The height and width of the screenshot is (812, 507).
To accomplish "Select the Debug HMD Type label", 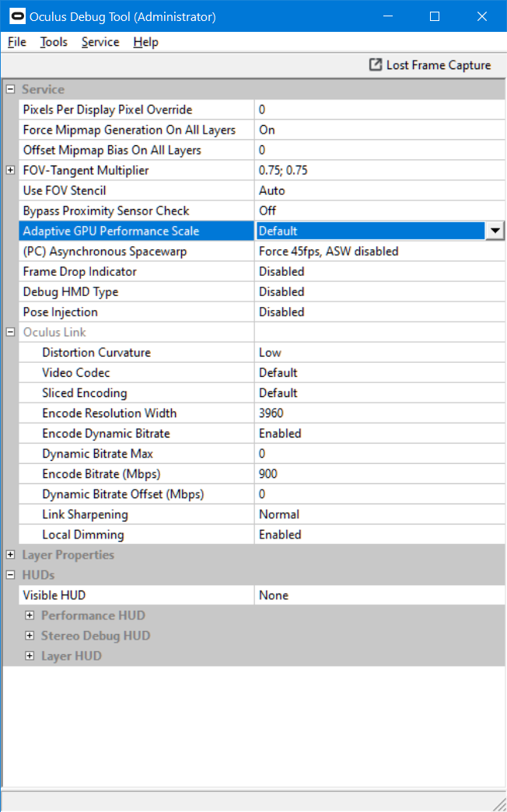I will tap(71, 291).
